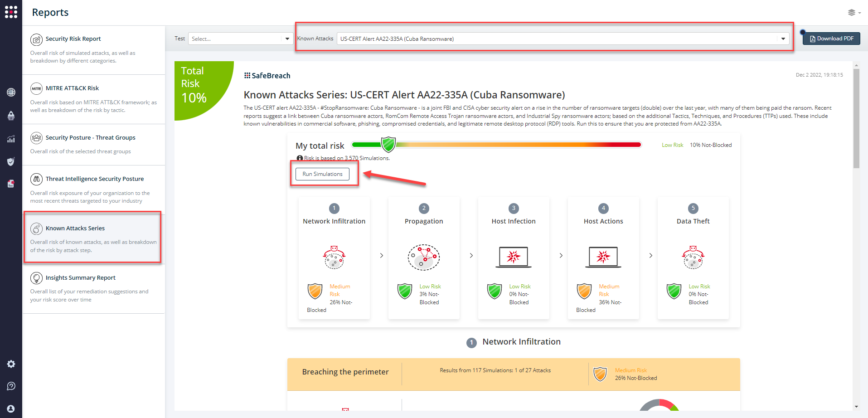
Task: Open the settings gear in the sidebar
Action: coord(11,364)
